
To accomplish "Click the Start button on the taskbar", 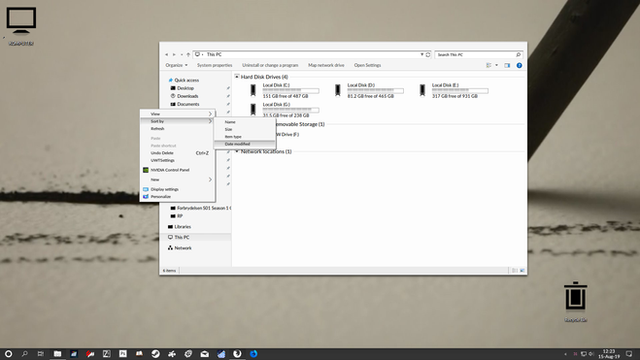I will click(8, 354).
